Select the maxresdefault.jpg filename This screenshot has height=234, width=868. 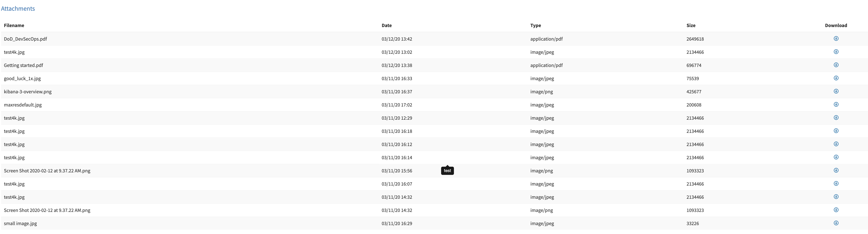[23, 105]
